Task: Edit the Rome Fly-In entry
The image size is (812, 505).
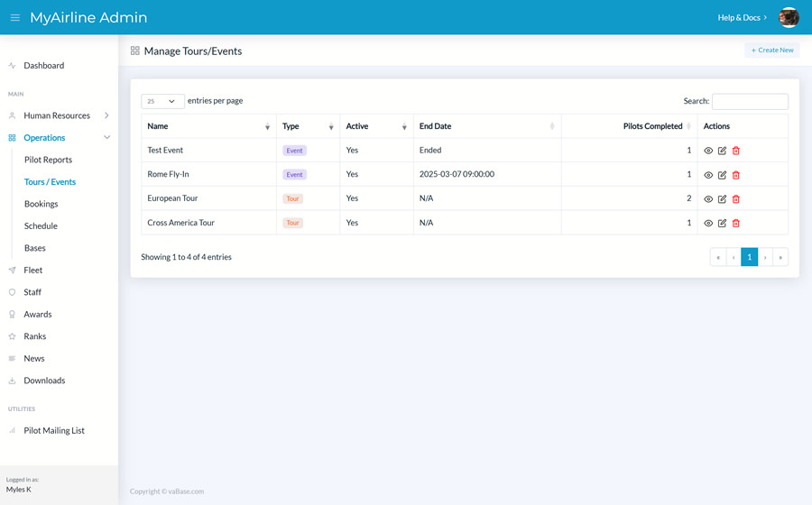Action: click(722, 175)
